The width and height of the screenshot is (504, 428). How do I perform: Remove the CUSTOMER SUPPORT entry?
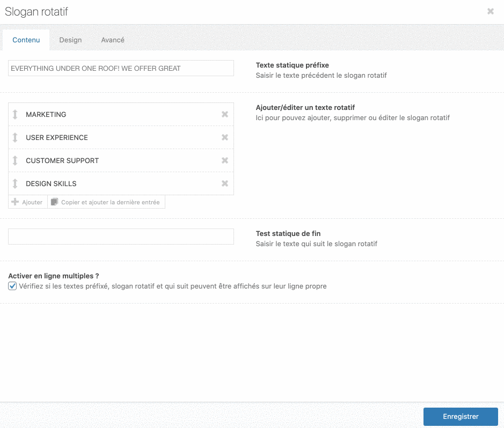click(x=225, y=160)
